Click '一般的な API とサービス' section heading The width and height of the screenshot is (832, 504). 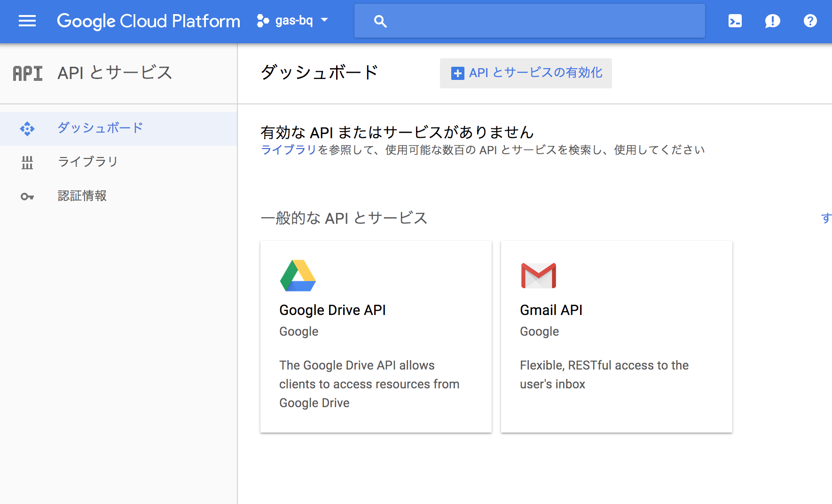(344, 218)
